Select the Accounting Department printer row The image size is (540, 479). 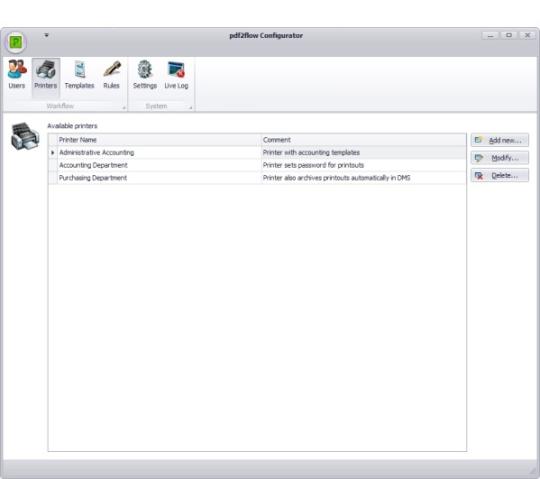click(257, 165)
